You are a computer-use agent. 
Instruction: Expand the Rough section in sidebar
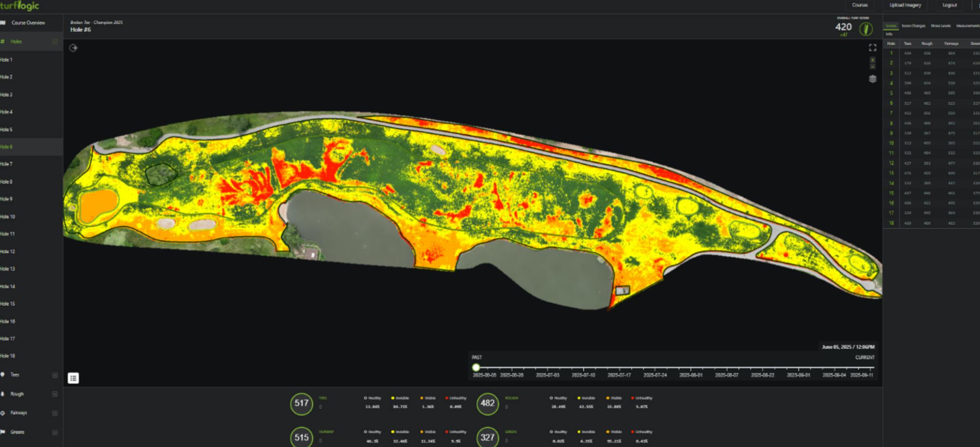(x=55, y=394)
